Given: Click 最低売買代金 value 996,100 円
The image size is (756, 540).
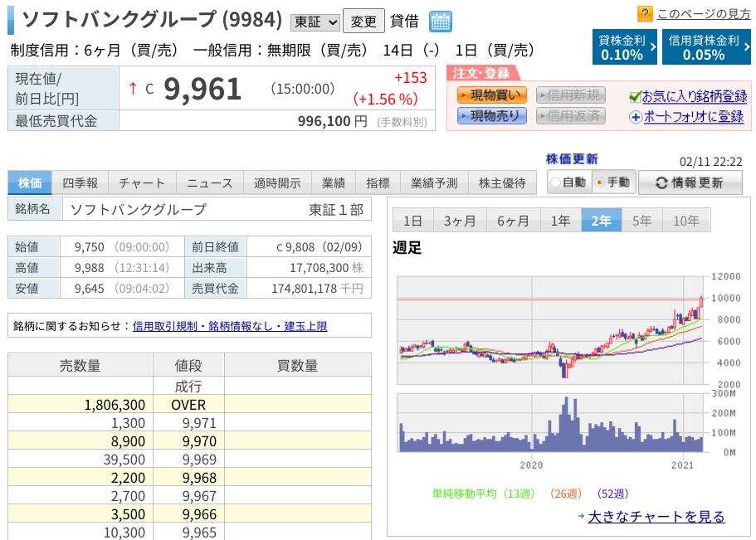Looking at the screenshot, I should pos(332,121).
